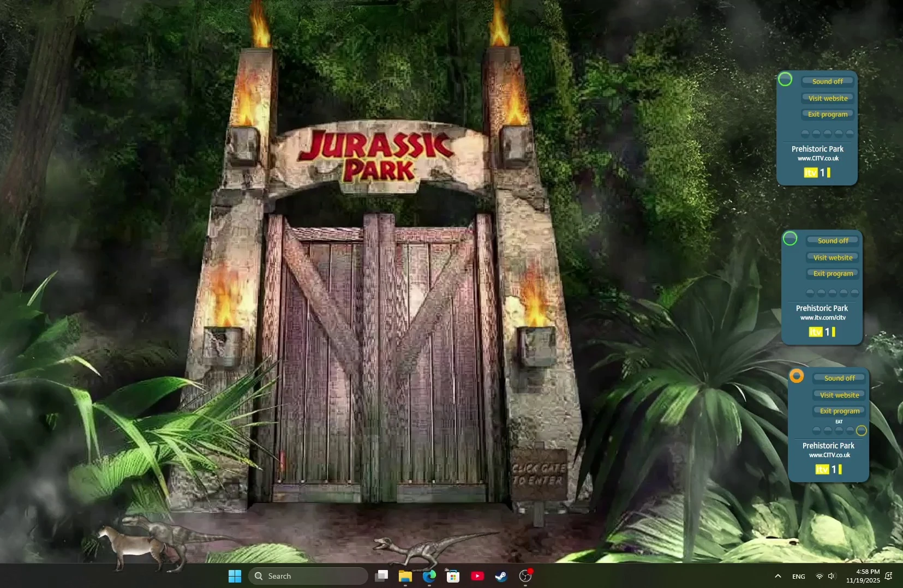
Task: Click the green ring on the topmost CITV.co.uk widget
Action: [x=785, y=79]
